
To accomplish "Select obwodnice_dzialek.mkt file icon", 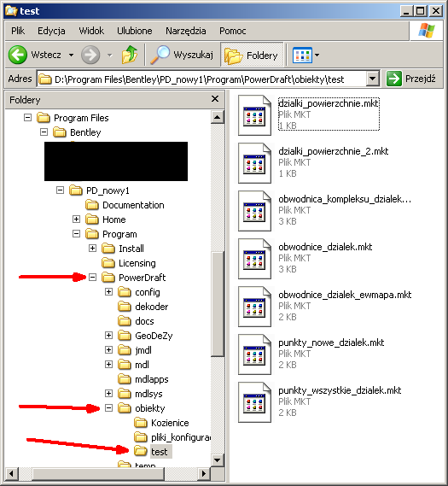I will tap(254, 259).
